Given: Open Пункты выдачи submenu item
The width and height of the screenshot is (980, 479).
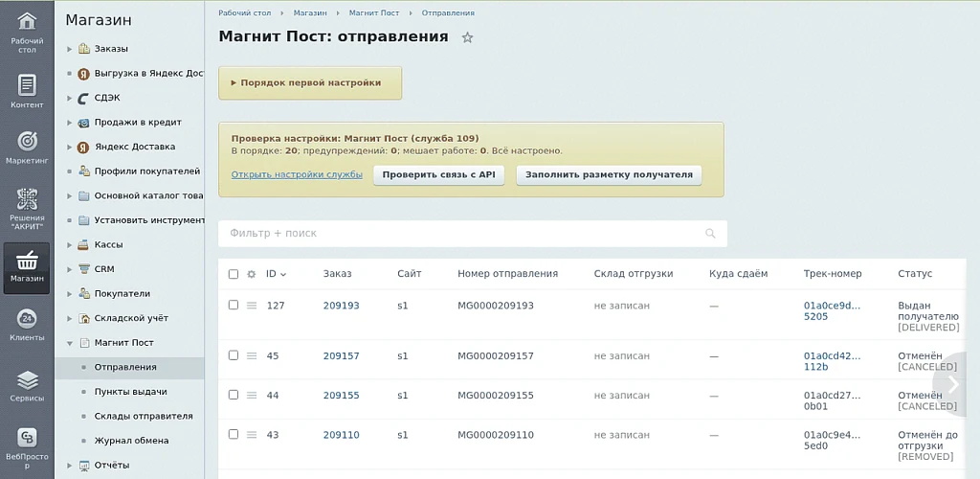Looking at the screenshot, I should pyautogui.click(x=130, y=392).
